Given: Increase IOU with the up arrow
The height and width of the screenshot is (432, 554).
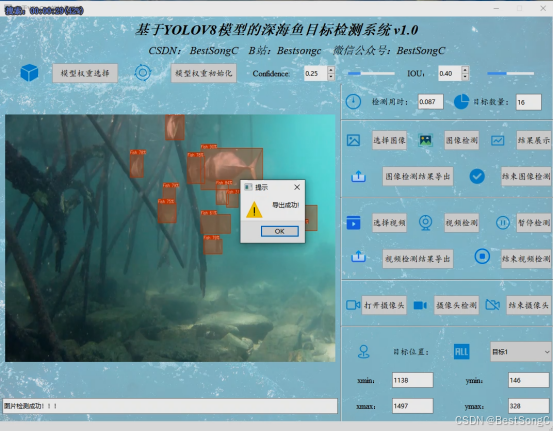Looking at the screenshot, I should coord(465,70).
